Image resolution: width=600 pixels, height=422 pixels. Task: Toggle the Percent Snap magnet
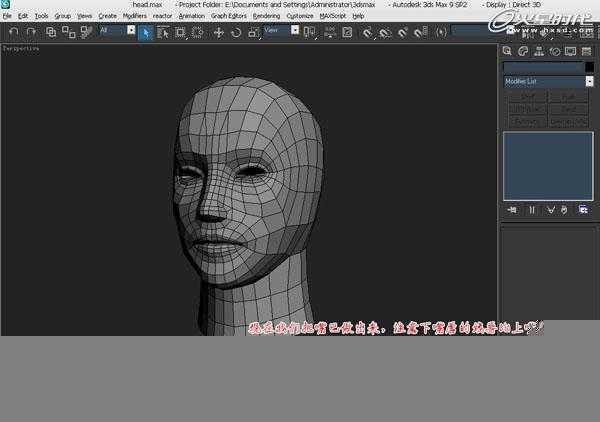coord(403,33)
